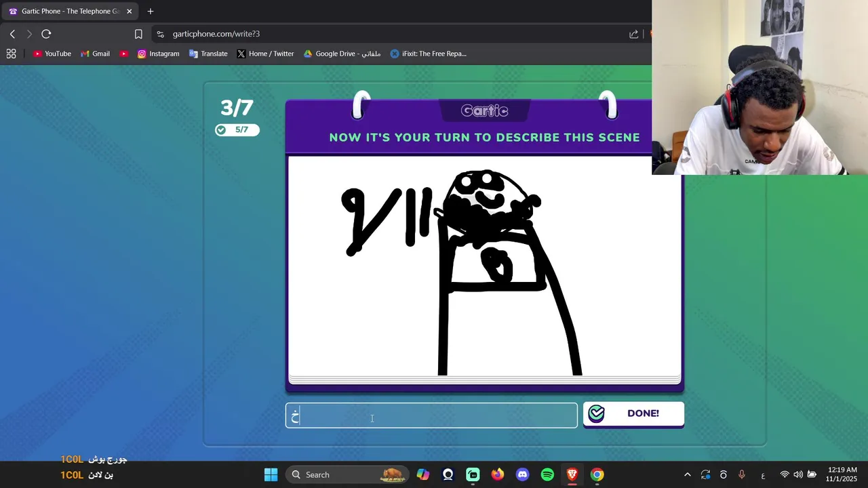This screenshot has width=868, height=488.
Task: Switch the Arabic keyboard language indicator
Action: [x=763, y=475]
